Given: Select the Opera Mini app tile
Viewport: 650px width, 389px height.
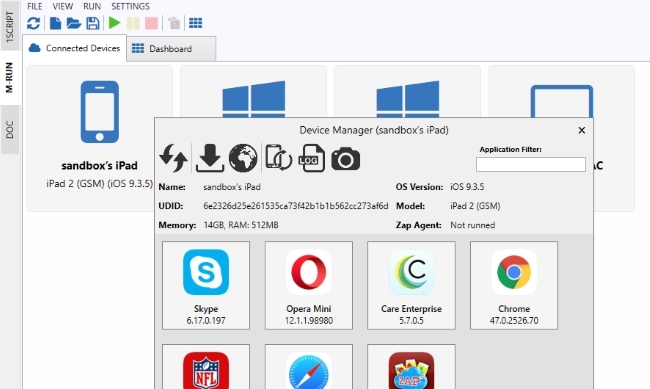Looking at the screenshot, I should (309, 285).
